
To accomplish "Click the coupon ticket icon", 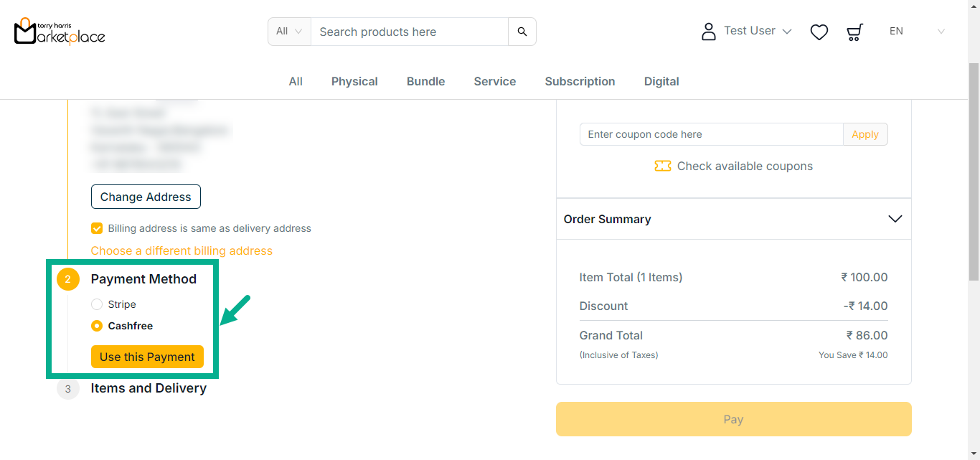I will tap(662, 166).
